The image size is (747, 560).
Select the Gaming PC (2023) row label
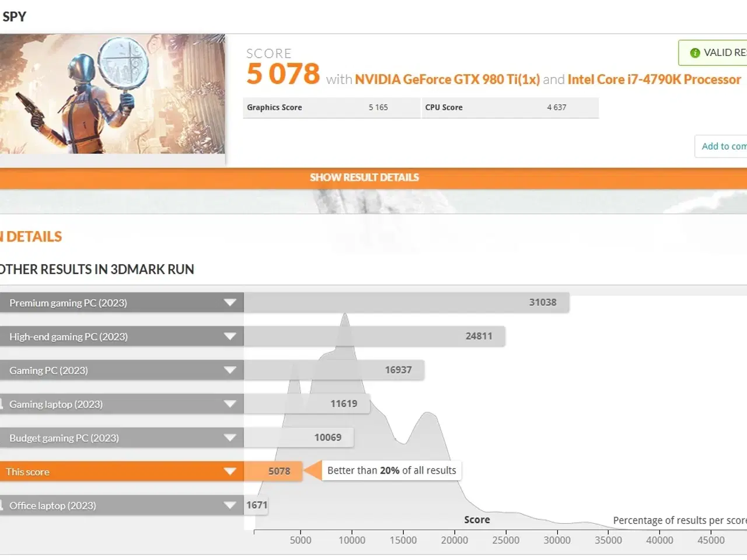click(x=48, y=370)
